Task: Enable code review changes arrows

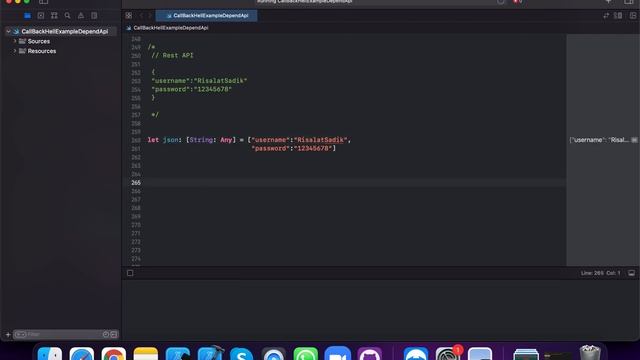Action: pos(606,16)
